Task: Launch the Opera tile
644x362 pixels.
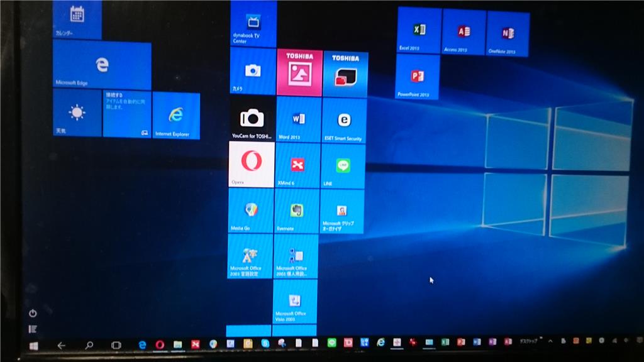Action: [252, 165]
